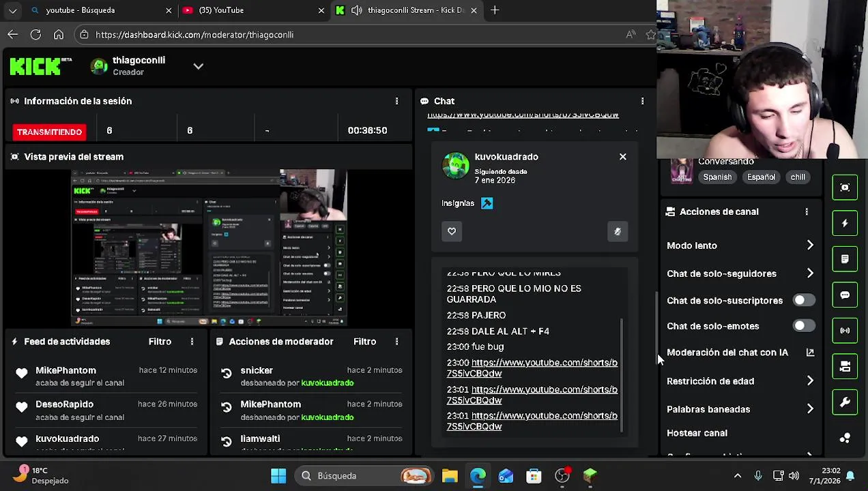Click DeseoRapido in activity feed

[x=64, y=404]
